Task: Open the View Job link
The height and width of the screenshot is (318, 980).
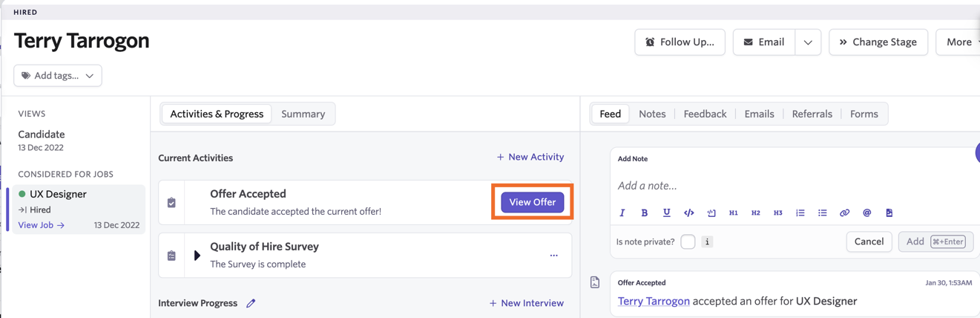Action: tap(42, 225)
